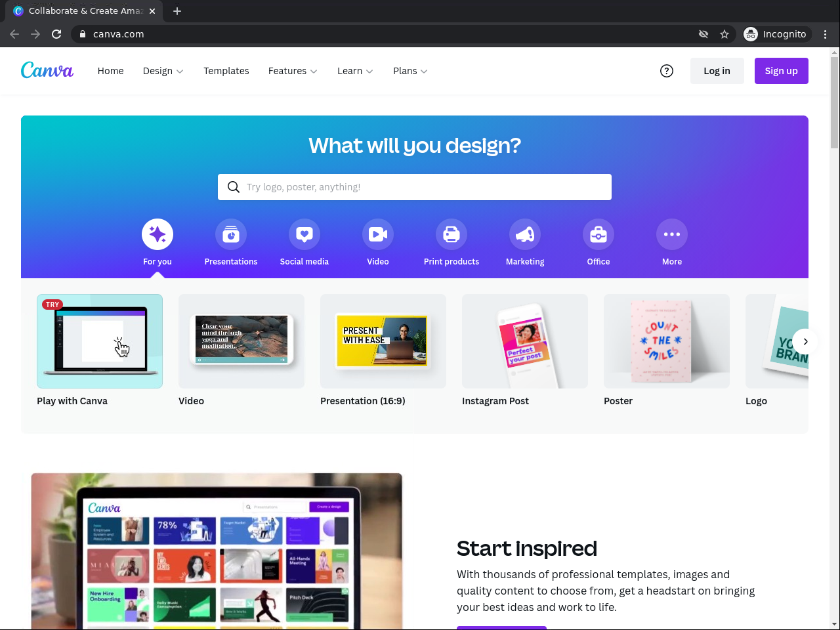Open the Instagram Post thumbnail
840x630 pixels.
[x=525, y=341]
